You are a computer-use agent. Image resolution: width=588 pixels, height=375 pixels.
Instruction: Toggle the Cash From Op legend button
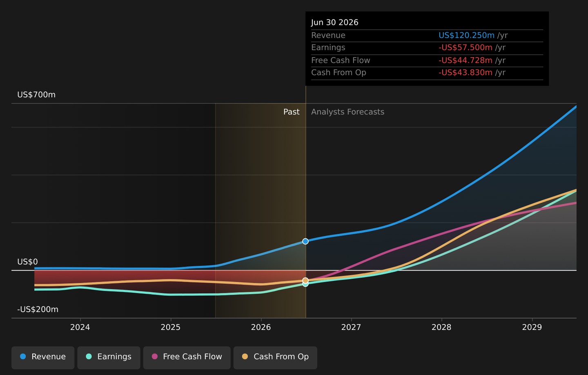click(275, 357)
